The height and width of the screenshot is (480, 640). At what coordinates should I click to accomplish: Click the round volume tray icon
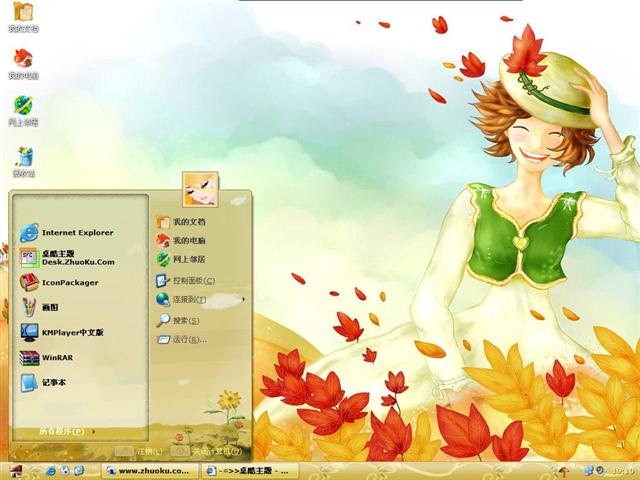point(600,471)
